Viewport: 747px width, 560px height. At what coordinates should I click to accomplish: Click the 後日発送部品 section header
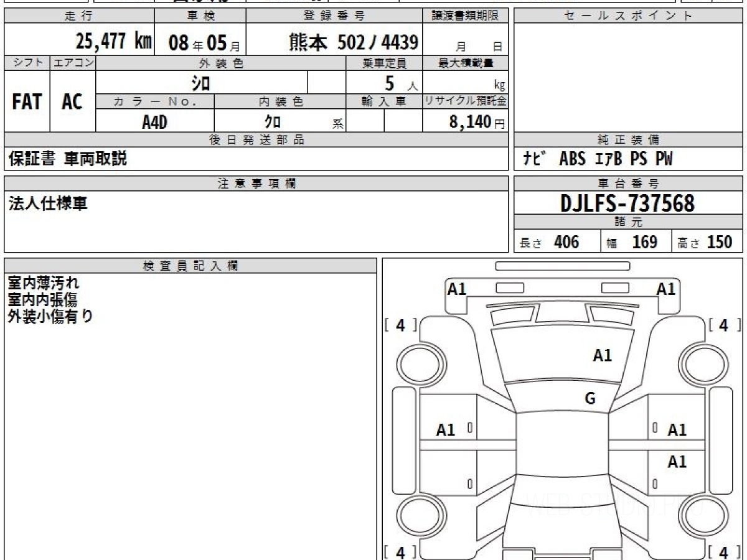(256, 140)
